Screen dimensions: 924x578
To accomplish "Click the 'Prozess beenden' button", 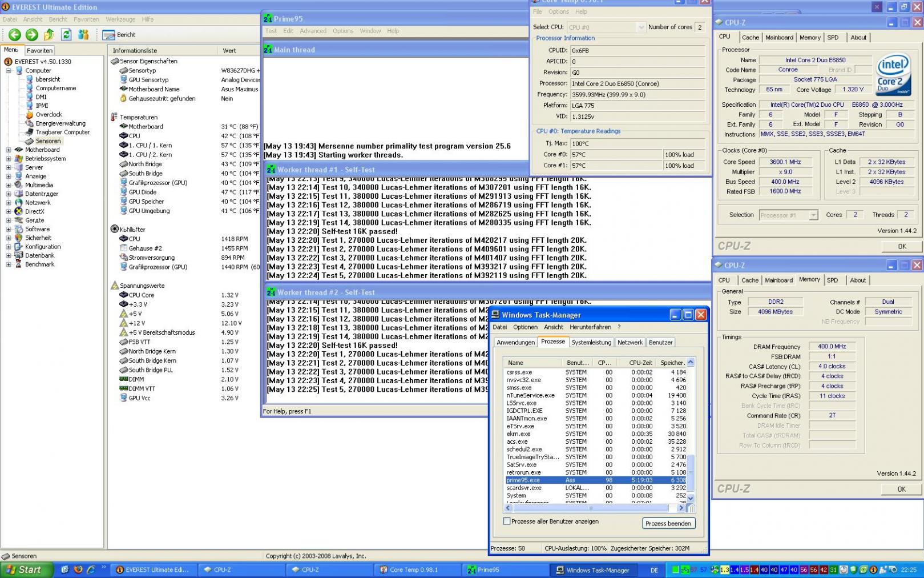I will (x=668, y=523).
